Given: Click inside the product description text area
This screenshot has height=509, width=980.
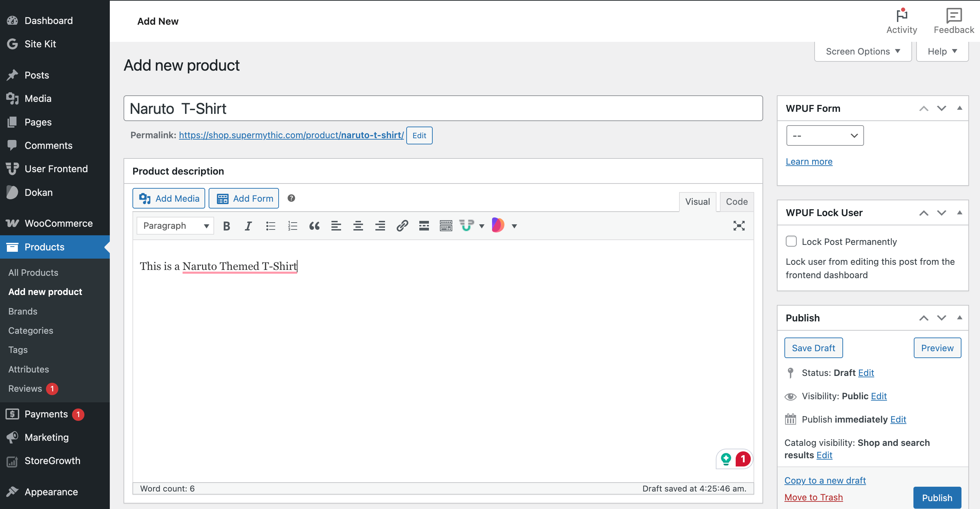Looking at the screenshot, I should tap(443, 361).
